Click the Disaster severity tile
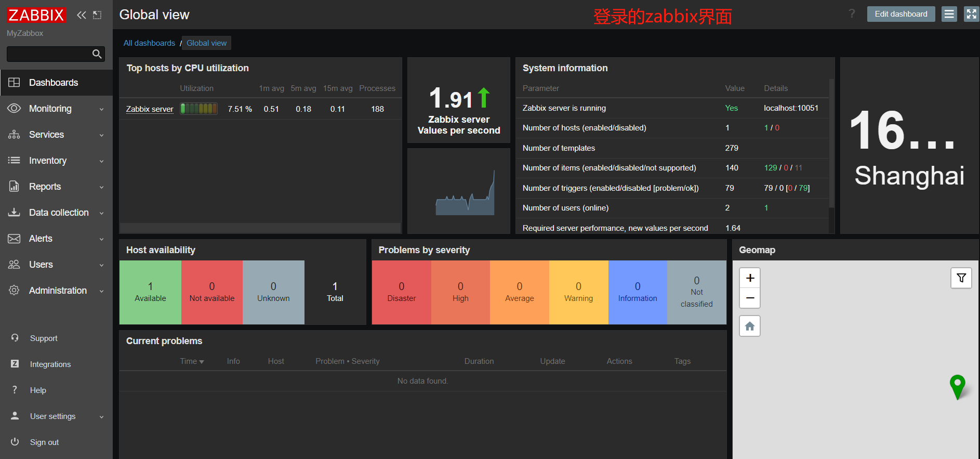Image resolution: width=980 pixels, height=459 pixels. (x=402, y=292)
